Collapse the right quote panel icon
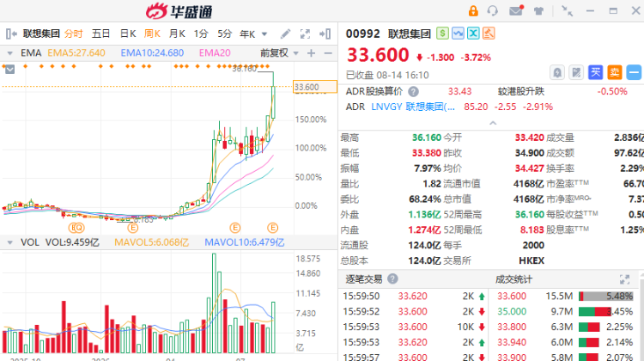 (325, 34)
